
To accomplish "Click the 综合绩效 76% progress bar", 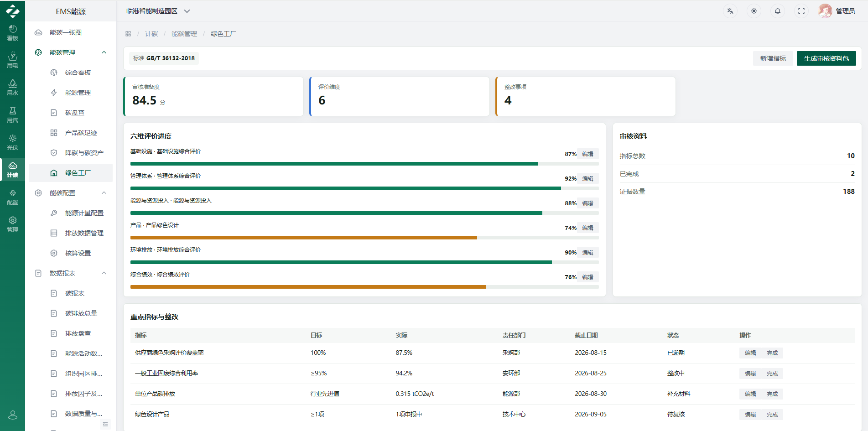I will (x=364, y=287).
